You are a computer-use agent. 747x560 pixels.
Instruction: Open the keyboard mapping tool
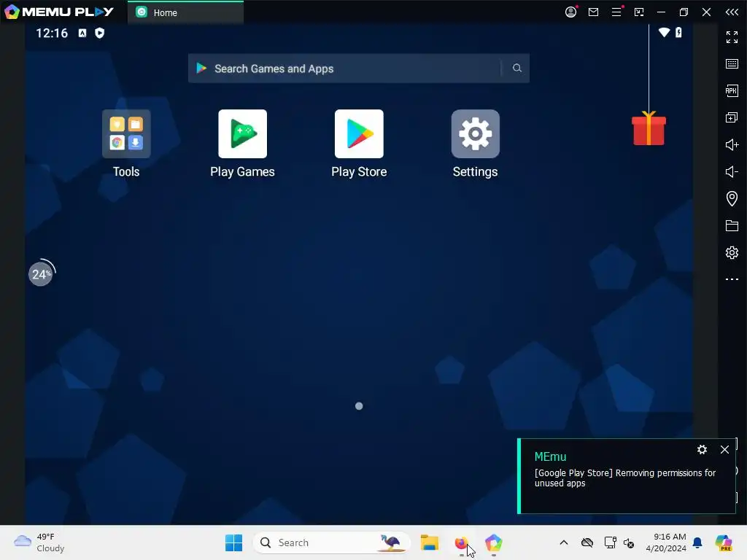(x=732, y=64)
